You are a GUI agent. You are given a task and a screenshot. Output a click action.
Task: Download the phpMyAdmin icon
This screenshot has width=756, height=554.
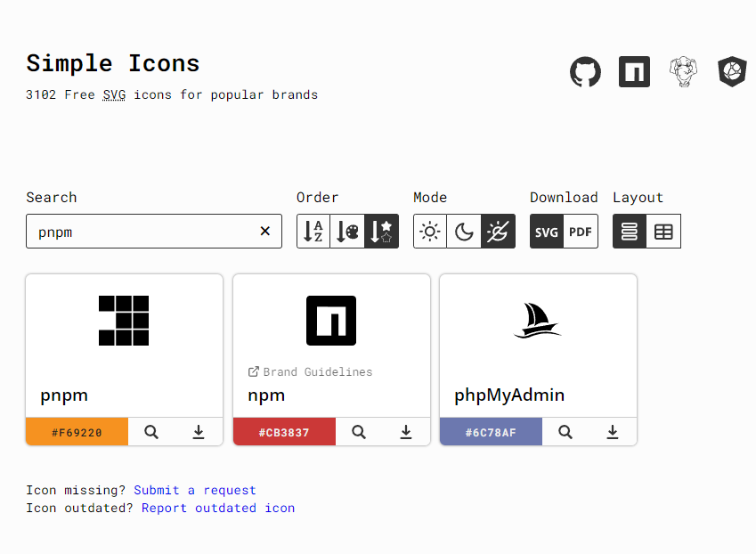tap(613, 432)
